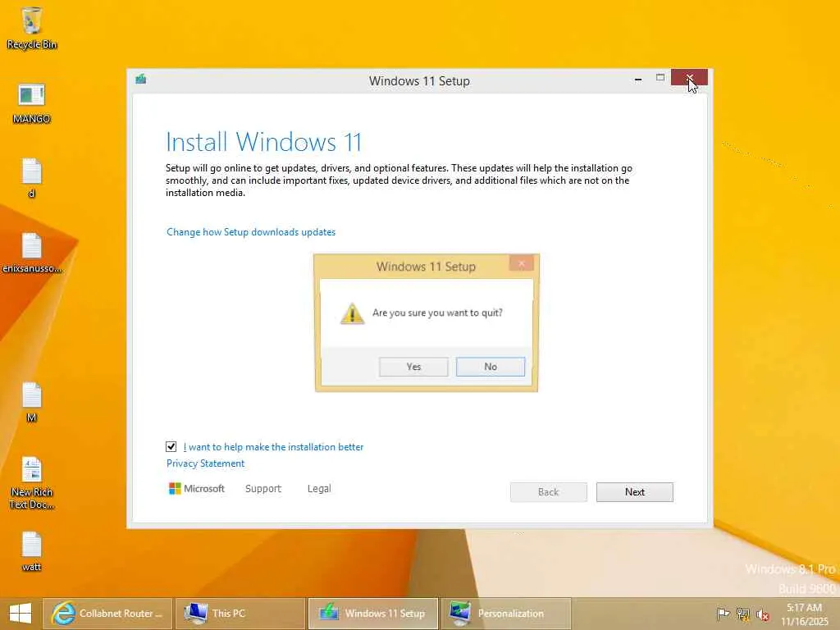The image size is (840, 630).
Task: Switch to Collabnet Router Internet Explorer window
Action: coord(107,614)
